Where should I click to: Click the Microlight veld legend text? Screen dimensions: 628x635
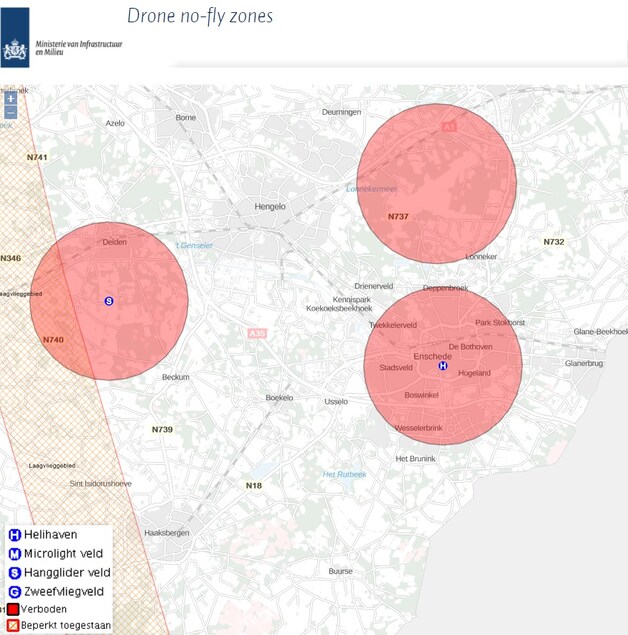[x=64, y=554]
